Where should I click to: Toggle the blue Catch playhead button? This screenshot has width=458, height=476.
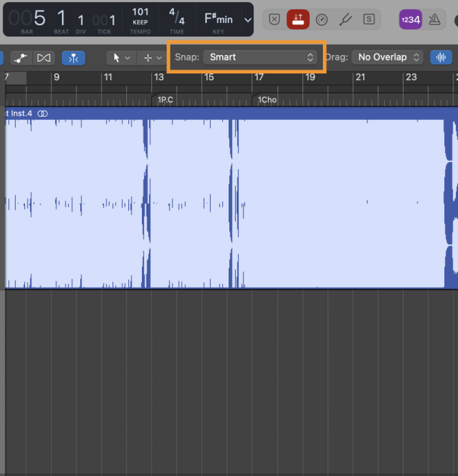[x=73, y=57]
